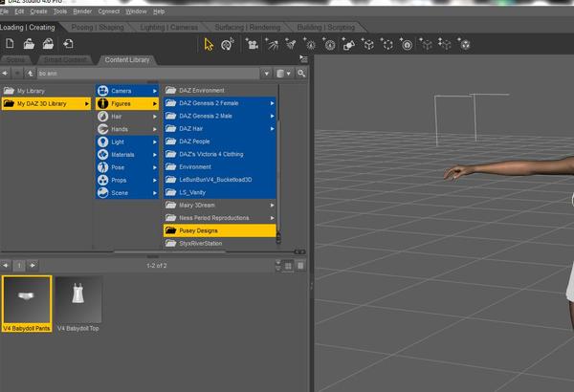This screenshot has height=392, width=574.
Task: Switch to the Scene tab
Action: 16,59
